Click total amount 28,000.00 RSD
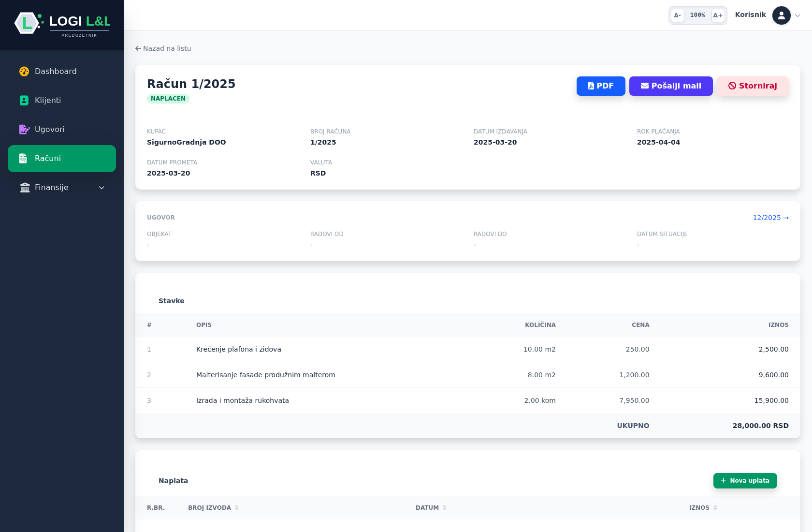Image resolution: width=812 pixels, height=532 pixels. (x=760, y=426)
